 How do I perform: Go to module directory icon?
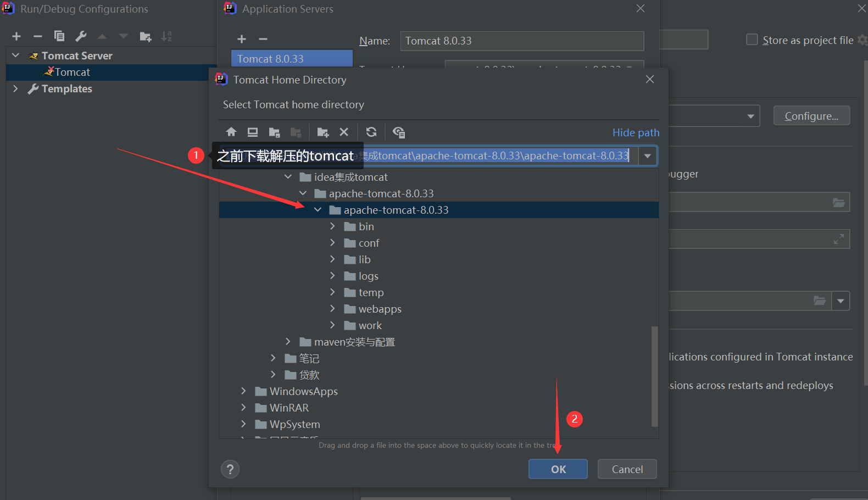point(296,132)
